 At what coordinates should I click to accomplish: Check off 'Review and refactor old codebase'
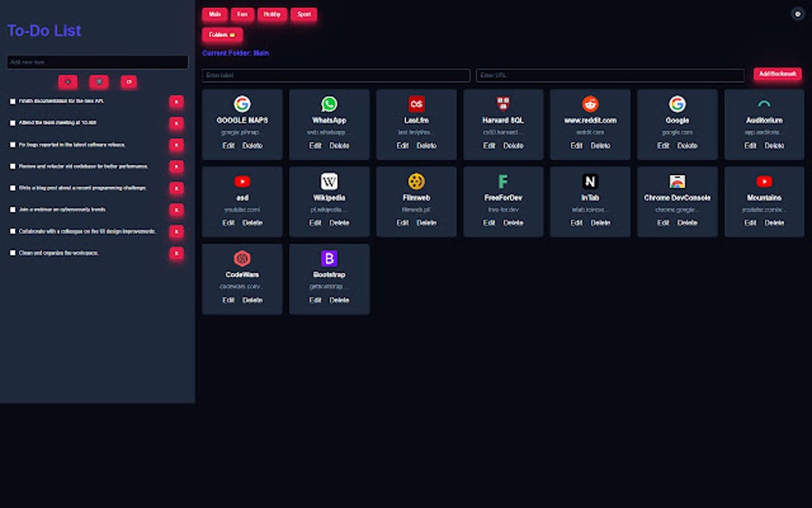13,166
